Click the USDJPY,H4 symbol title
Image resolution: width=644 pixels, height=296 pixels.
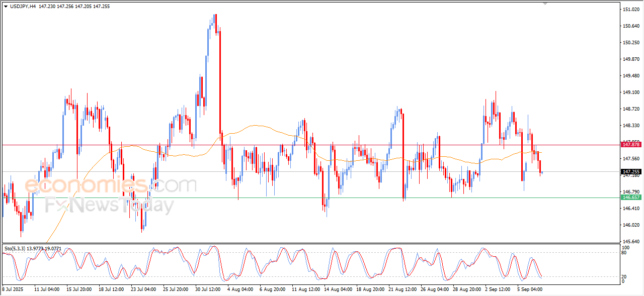click(x=23, y=6)
